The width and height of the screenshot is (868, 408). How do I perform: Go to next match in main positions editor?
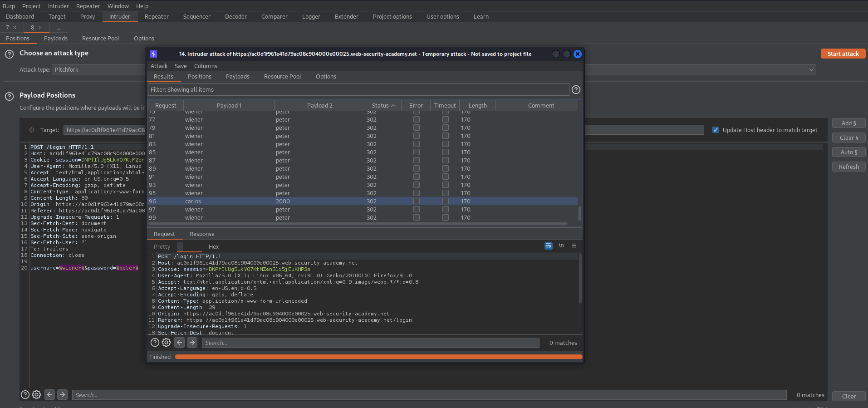pos(63,394)
